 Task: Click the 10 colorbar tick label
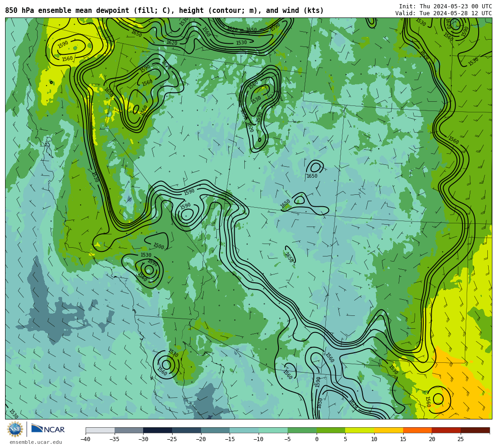pyautogui.click(x=374, y=439)
